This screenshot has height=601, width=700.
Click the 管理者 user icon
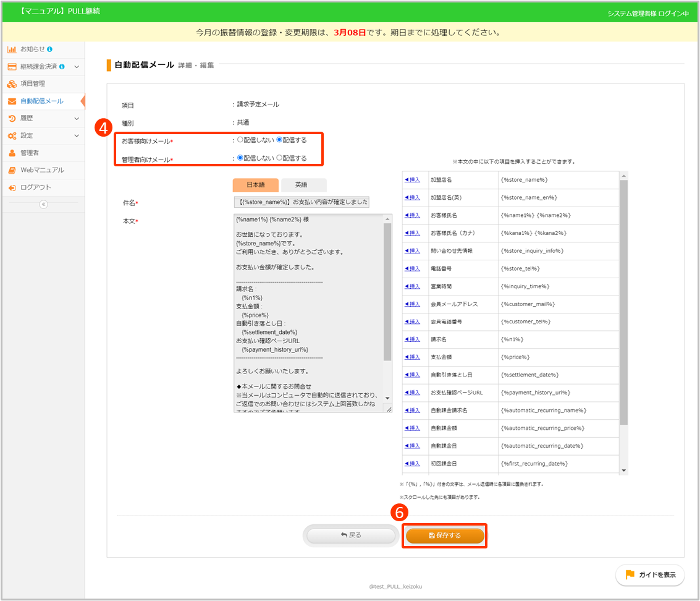pyautogui.click(x=12, y=153)
